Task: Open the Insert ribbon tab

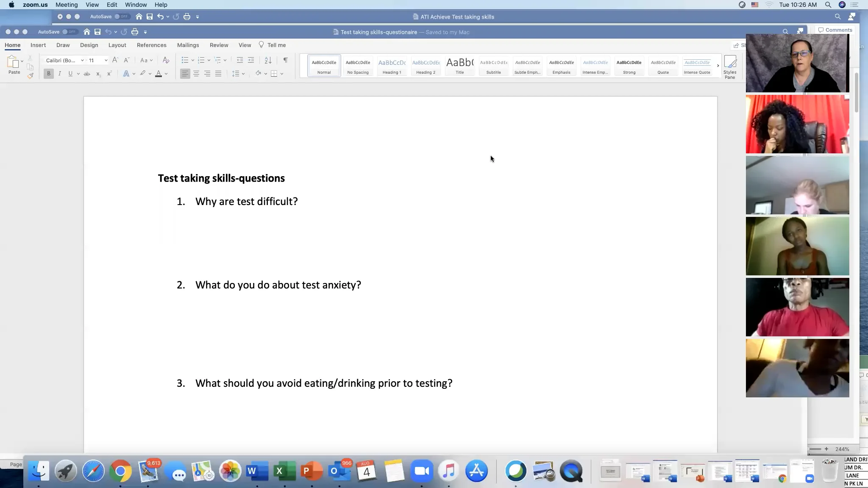Action: click(38, 45)
